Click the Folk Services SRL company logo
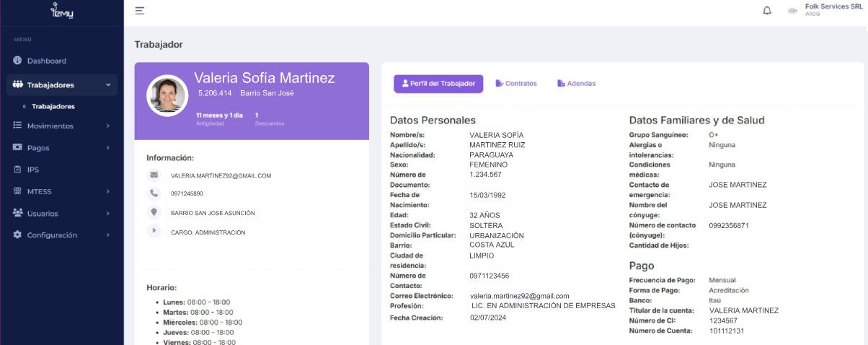 coord(792,11)
